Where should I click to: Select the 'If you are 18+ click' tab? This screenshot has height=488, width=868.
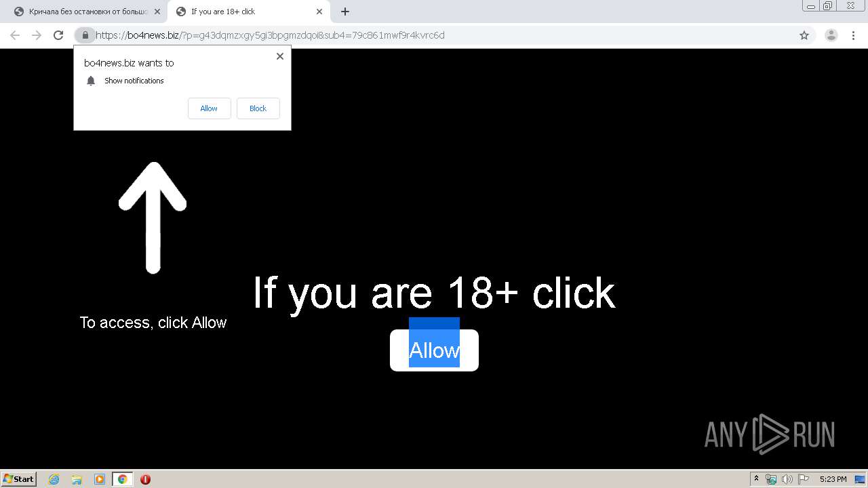coord(249,12)
